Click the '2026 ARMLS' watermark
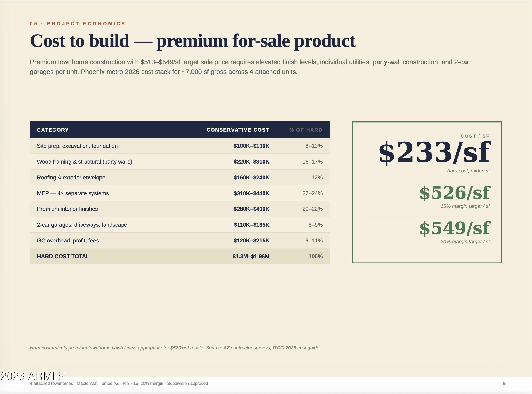532x394 pixels. click(33, 376)
